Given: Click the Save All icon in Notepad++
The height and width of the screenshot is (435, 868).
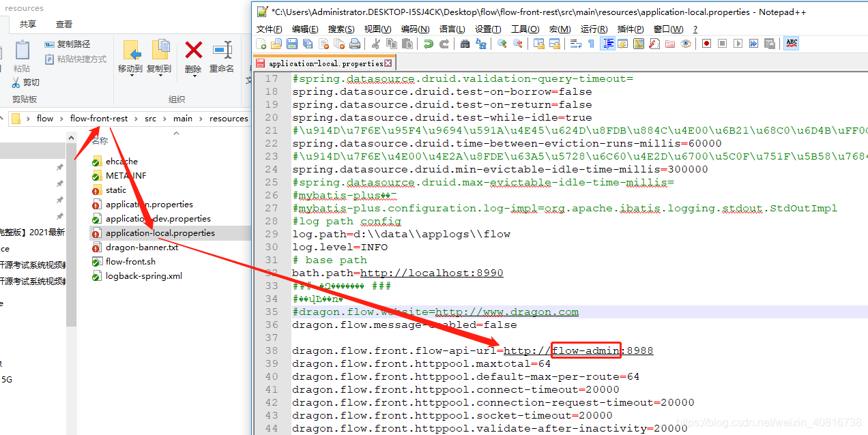Looking at the screenshot, I should coord(308,44).
